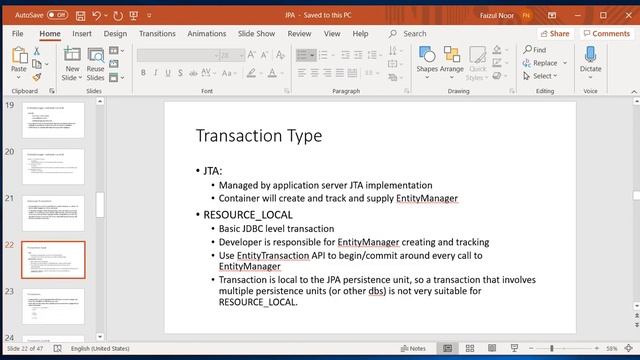Click the spell check status icon

click(58, 348)
